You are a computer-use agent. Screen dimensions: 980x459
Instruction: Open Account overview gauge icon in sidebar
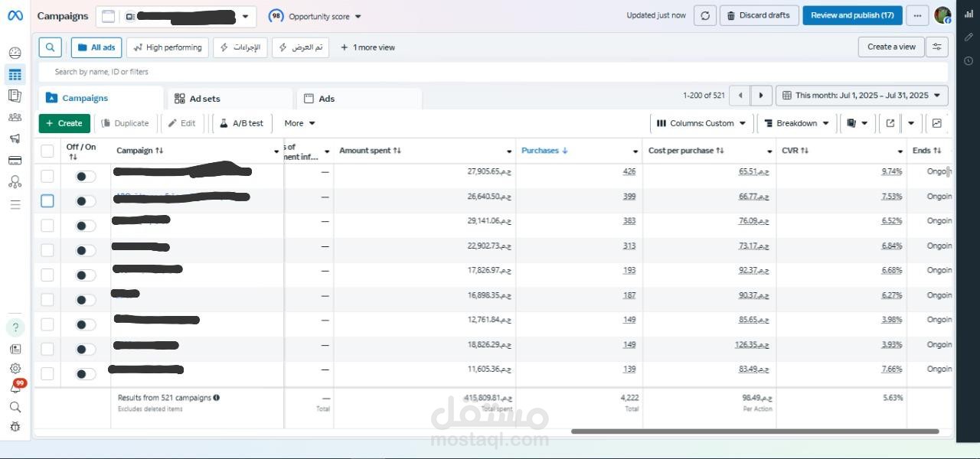click(15, 53)
